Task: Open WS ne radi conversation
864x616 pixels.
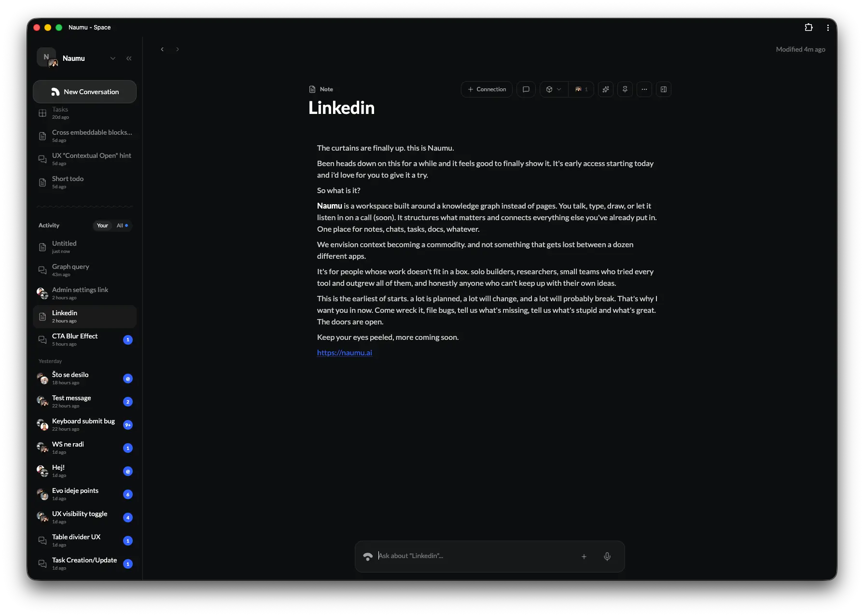Action: click(x=84, y=448)
